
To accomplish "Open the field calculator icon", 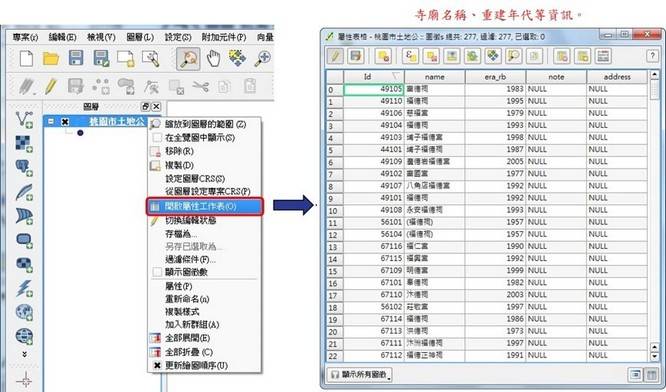I will 603,56.
